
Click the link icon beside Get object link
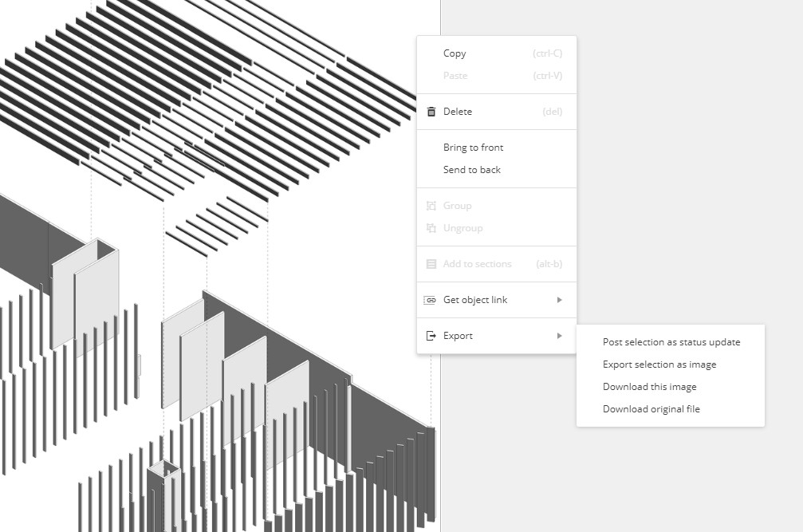click(x=431, y=300)
